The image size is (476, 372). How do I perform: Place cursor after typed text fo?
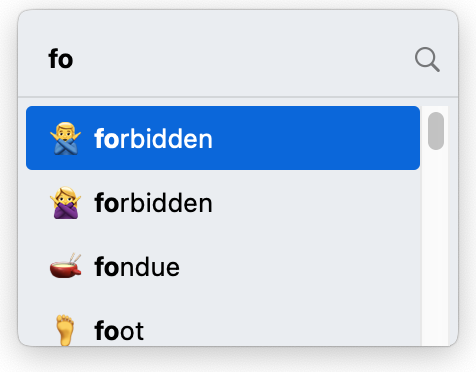coord(74,59)
